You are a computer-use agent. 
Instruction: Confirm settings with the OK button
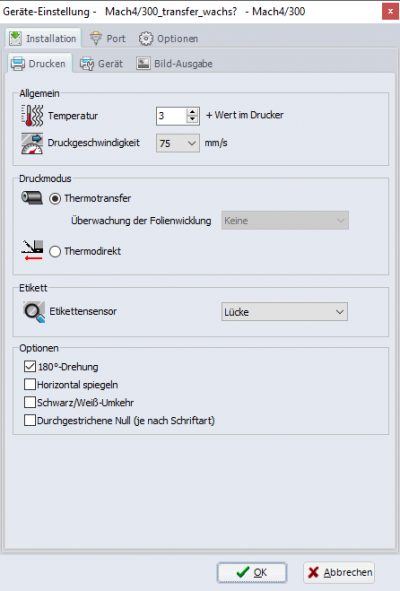pos(252,573)
